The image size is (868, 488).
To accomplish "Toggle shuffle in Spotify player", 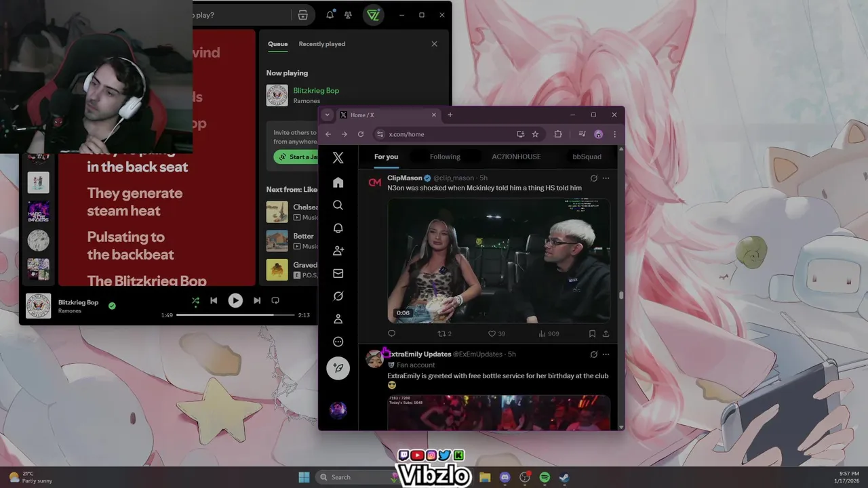I will pyautogui.click(x=195, y=300).
